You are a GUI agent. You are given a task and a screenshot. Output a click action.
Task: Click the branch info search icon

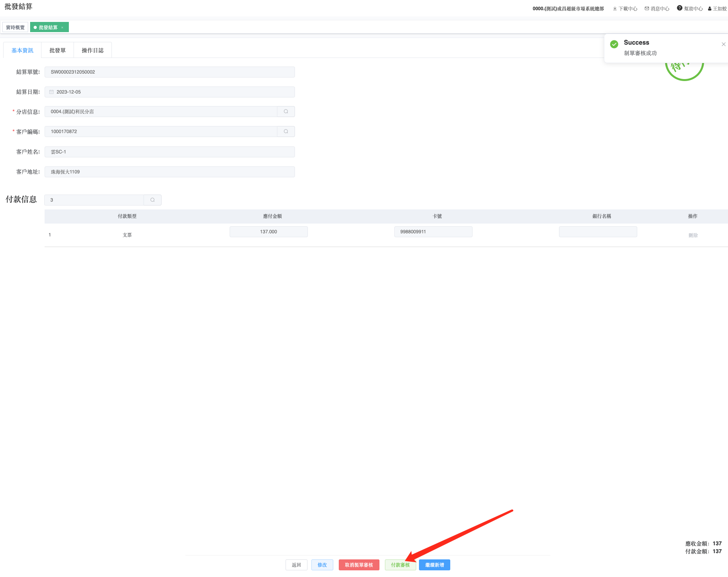tap(286, 112)
